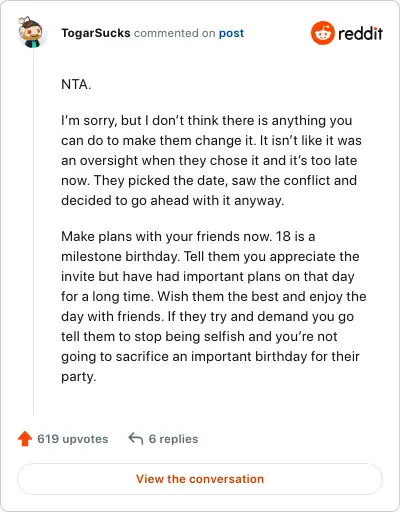Click the curved reply arrow icon
The height and width of the screenshot is (512, 400).
[136, 439]
